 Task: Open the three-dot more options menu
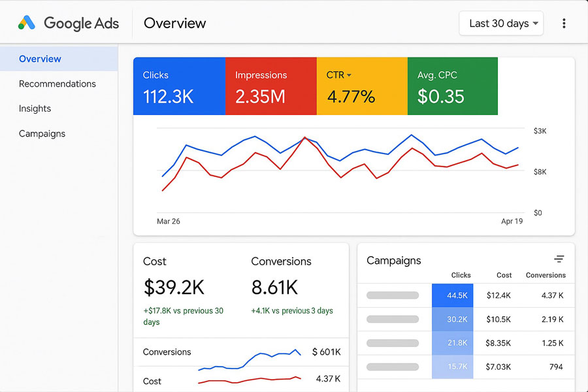(x=564, y=24)
